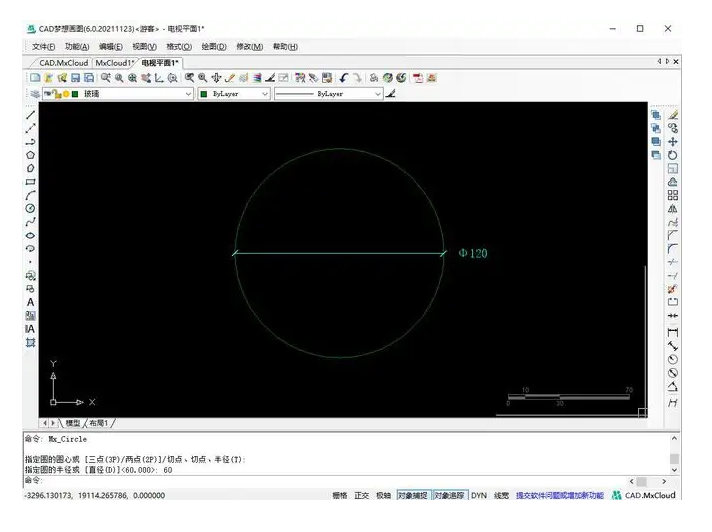Disable 对象捕捉 object snap
The height and width of the screenshot is (532, 712).
point(412,495)
